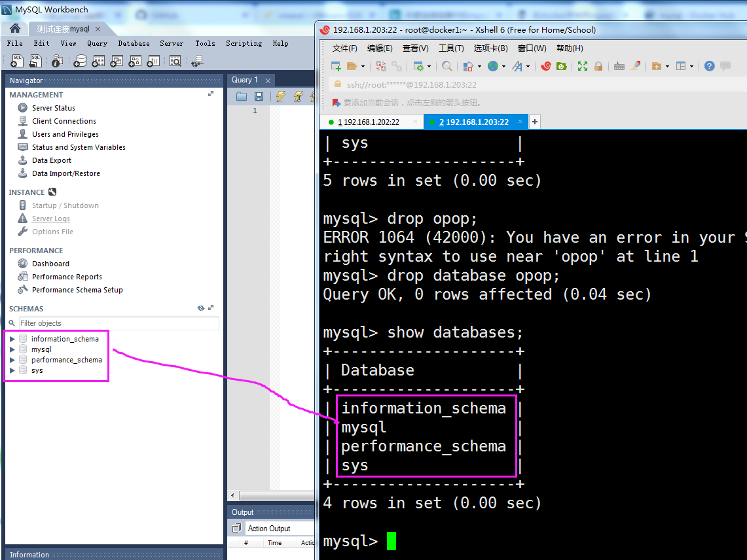Open the Scripting menu in Workbench

point(244,43)
